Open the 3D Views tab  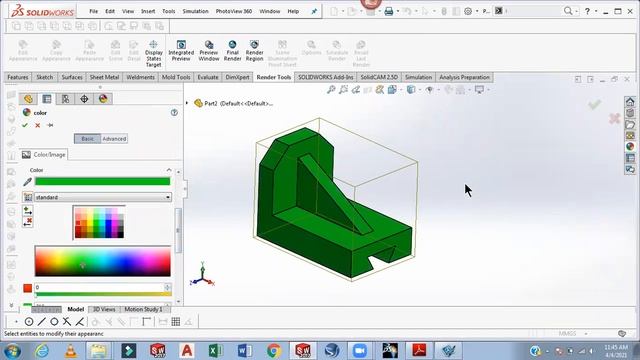pos(104,309)
